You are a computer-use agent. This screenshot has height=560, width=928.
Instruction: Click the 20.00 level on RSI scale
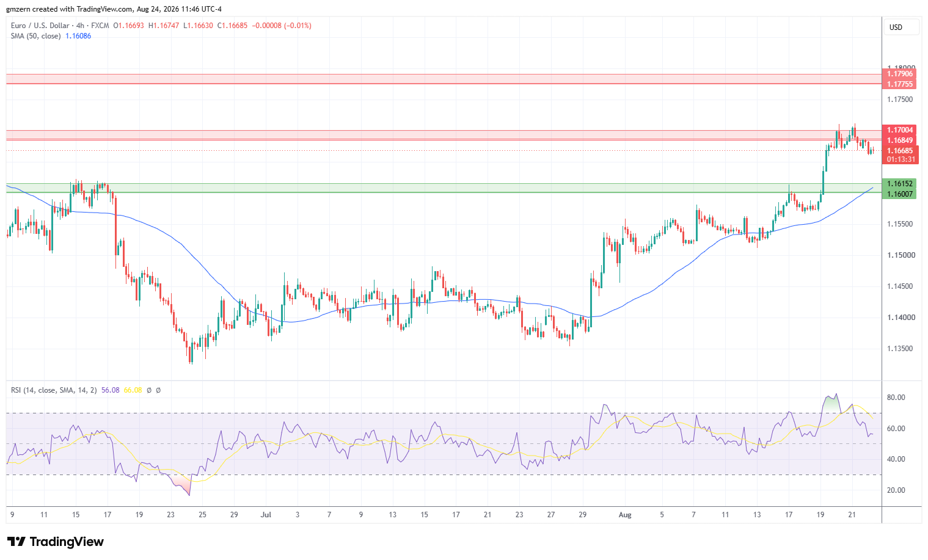pos(896,490)
